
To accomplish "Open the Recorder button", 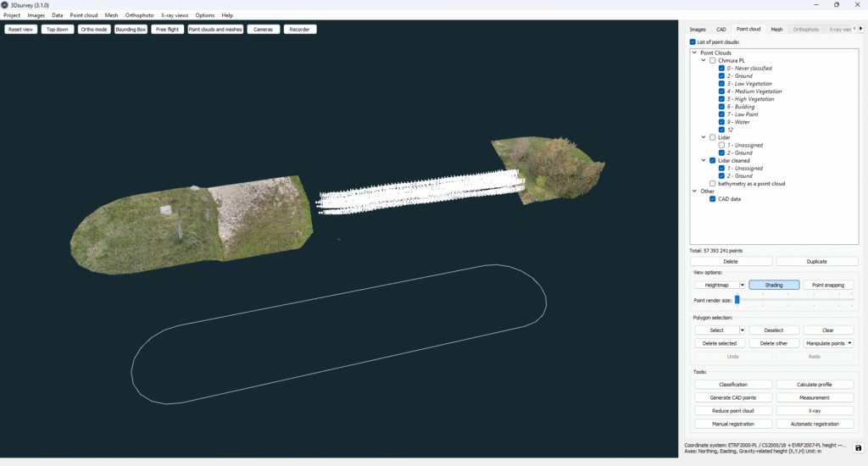I will [x=299, y=30].
